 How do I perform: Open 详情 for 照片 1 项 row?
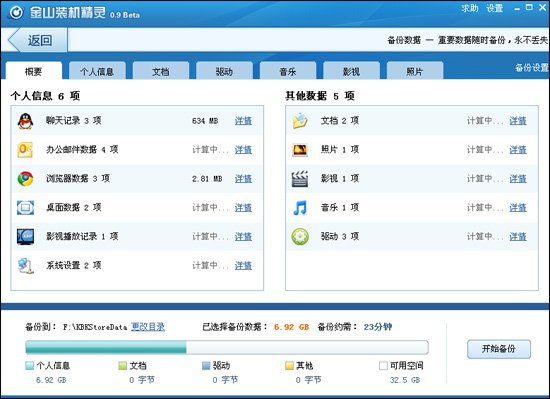pos(518,150)
